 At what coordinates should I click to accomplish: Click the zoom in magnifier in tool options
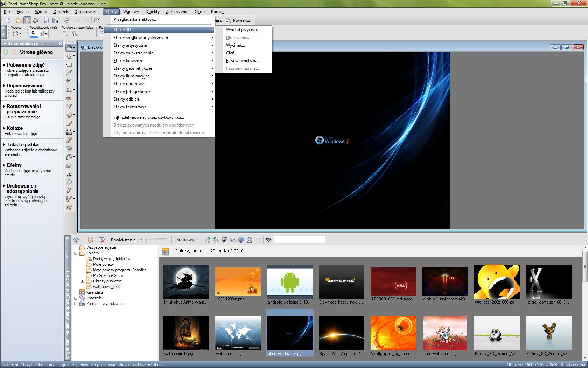(x=75, y=34)
